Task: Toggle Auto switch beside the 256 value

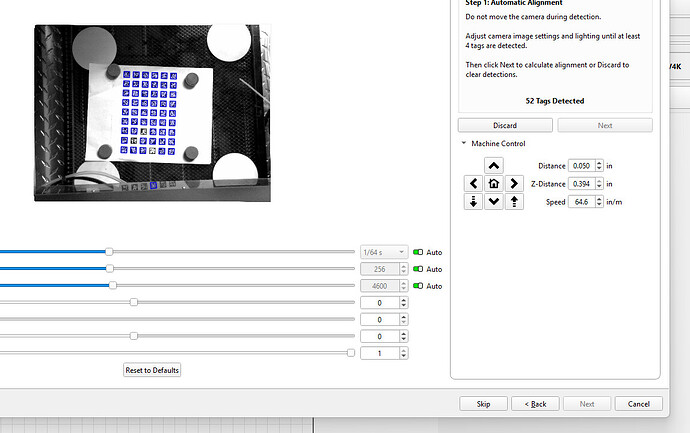Action: [x=418, y=269]
